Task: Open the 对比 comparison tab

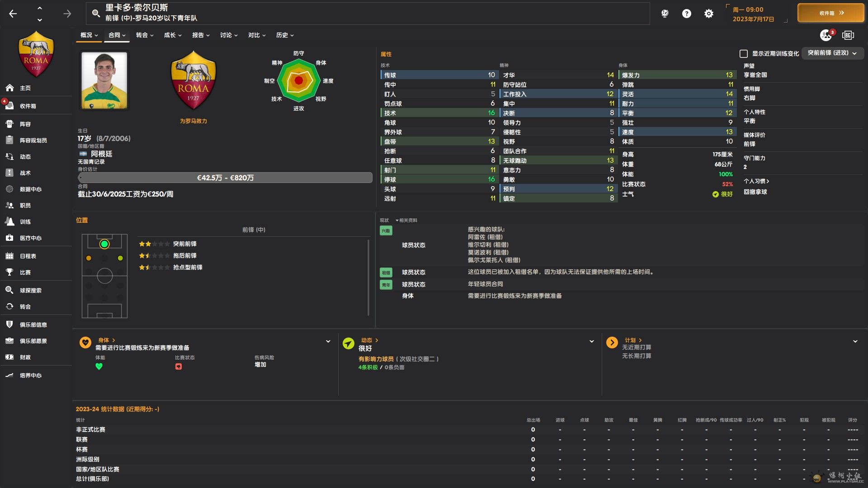Action: pos(257,35)
